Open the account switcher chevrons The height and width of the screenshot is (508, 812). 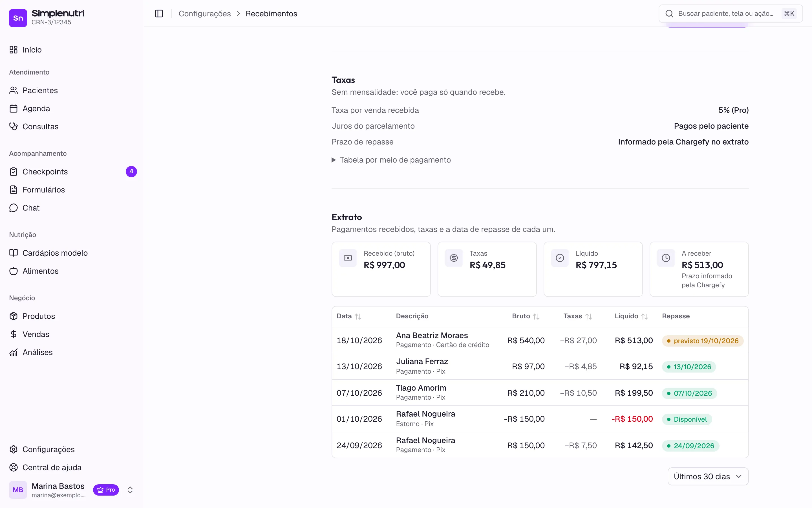(x=130, y=490)
